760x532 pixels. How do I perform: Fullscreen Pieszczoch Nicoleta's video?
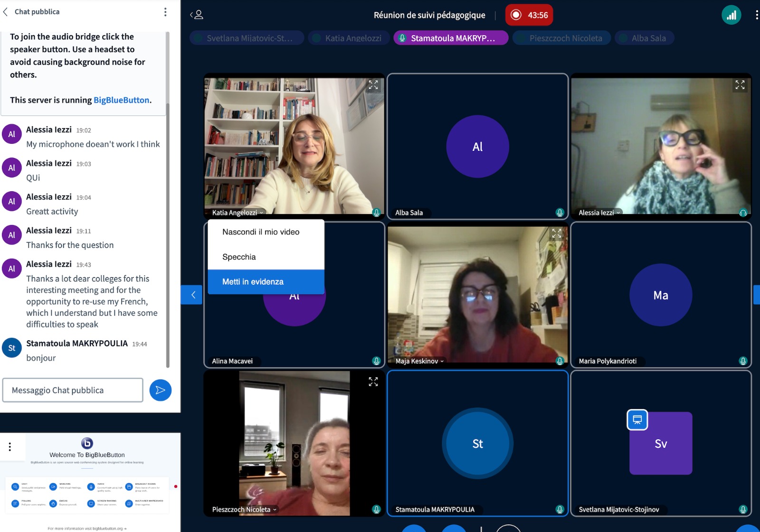(x=373, y=382)
